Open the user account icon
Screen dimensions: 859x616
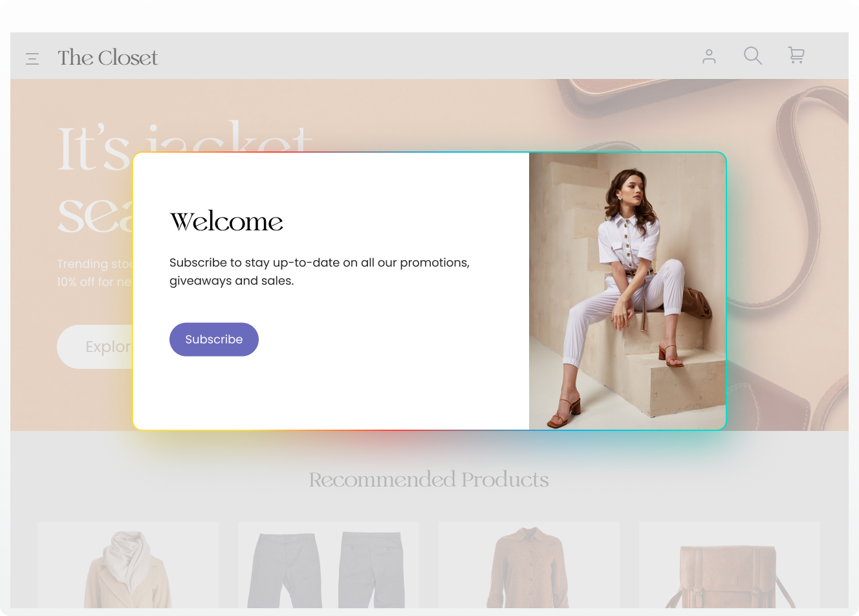709,56
